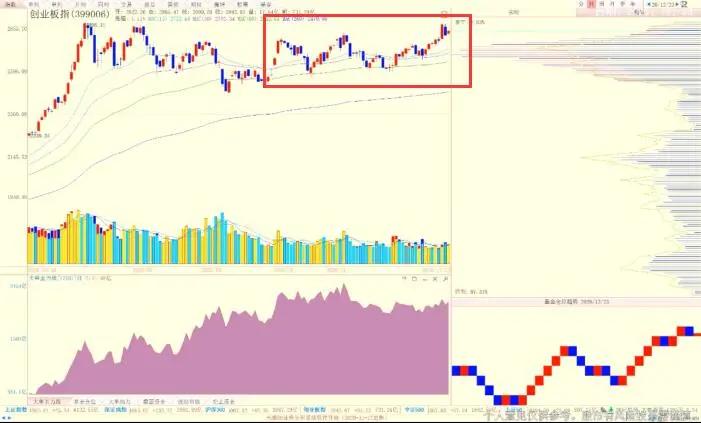Open 上证指数 in the bottom status bar

coord(15,410)
